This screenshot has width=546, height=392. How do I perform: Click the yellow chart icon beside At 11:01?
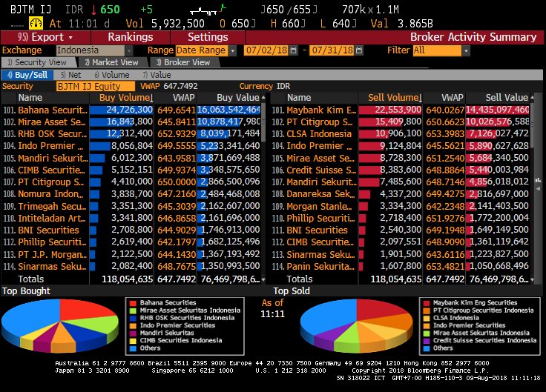point(33,23)
